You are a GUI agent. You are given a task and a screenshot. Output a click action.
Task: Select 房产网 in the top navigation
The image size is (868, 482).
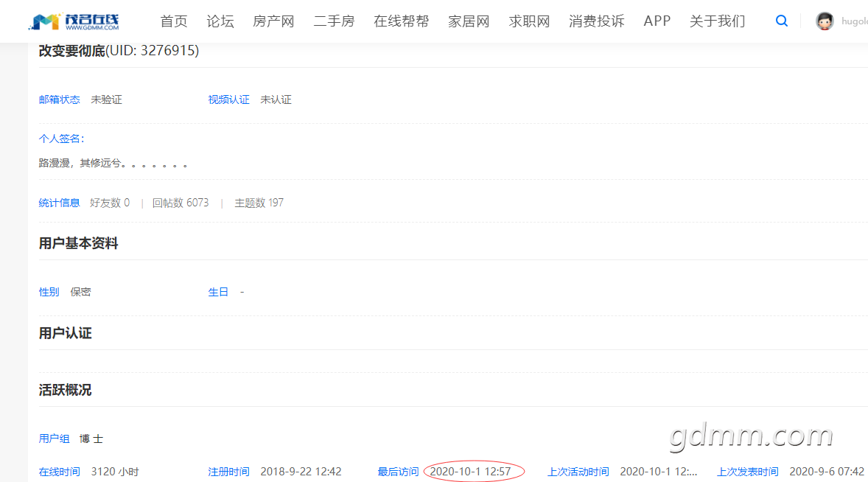tap(273, 21)
